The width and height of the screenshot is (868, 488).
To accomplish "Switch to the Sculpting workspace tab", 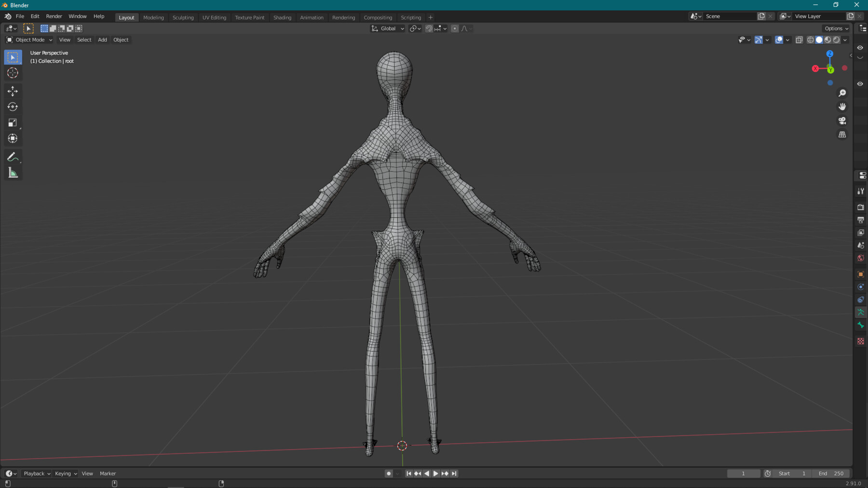I will click(x=183, y=17).
